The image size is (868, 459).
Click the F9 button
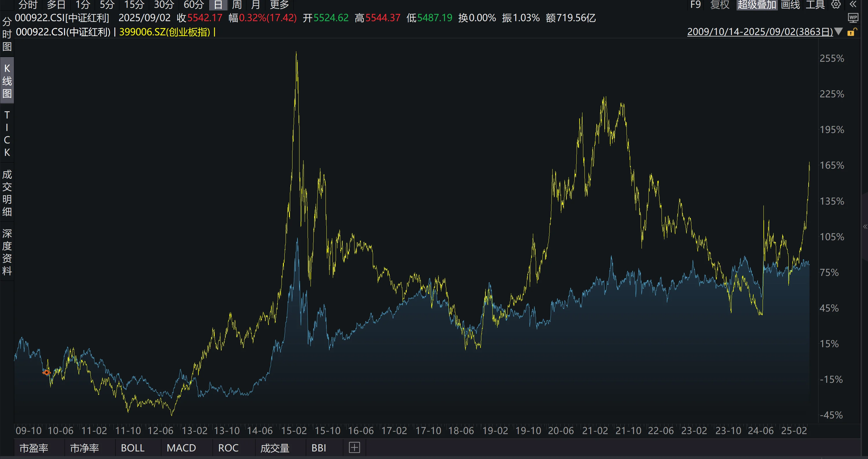(x=695, y=5)
